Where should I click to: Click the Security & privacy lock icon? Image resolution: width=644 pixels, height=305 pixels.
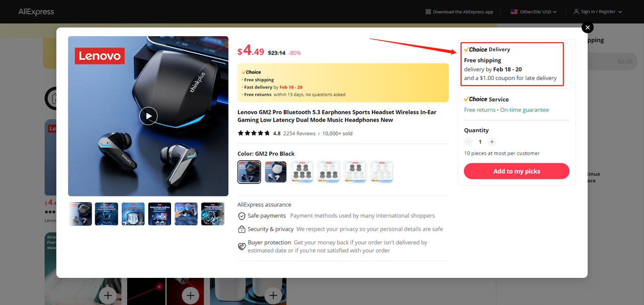point(242,229)
